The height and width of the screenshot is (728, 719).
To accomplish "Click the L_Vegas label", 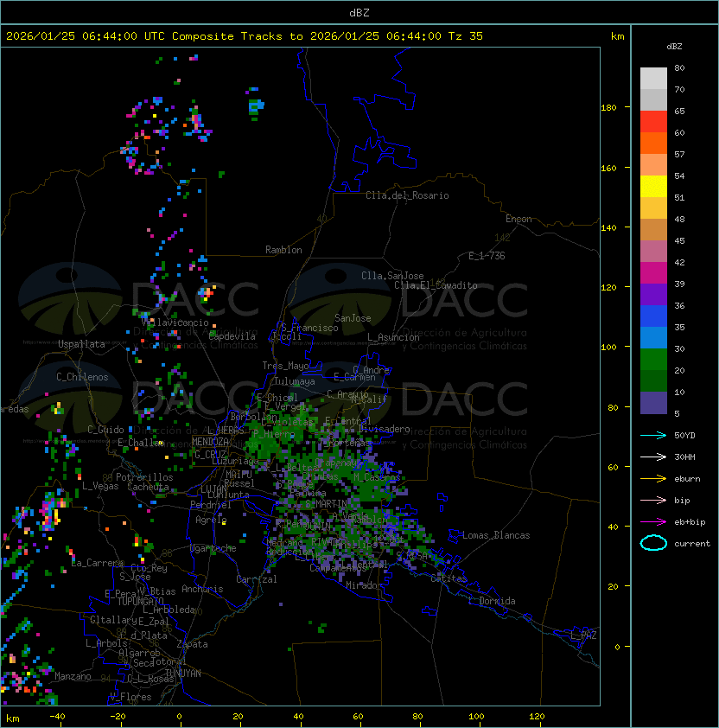I will point(100,486).
